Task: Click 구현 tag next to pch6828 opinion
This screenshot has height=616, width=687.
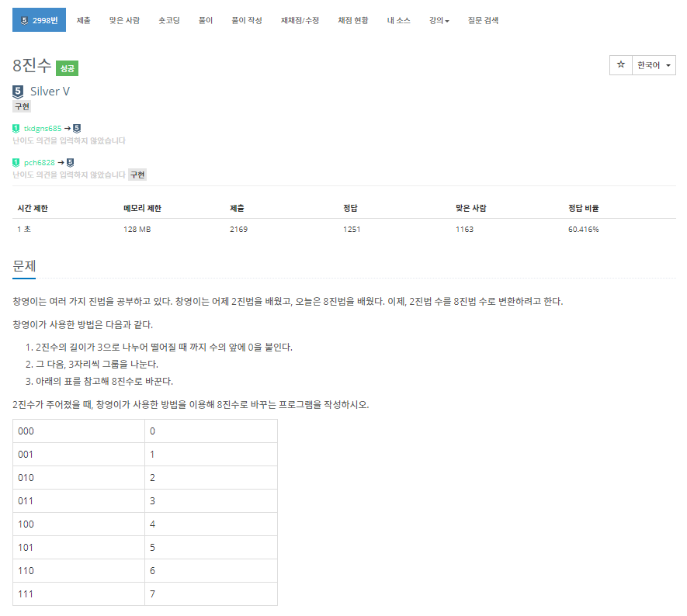Action: click(137, 175)
